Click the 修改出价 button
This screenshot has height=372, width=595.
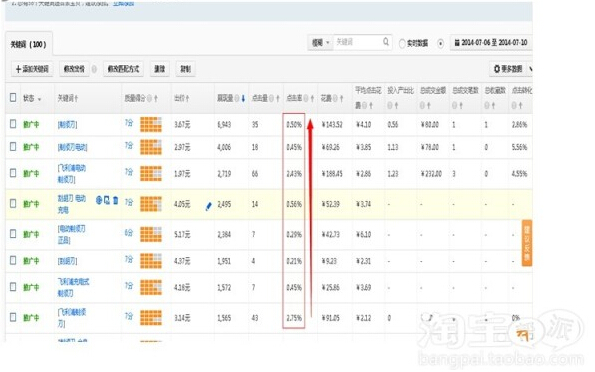pos(74,69)
